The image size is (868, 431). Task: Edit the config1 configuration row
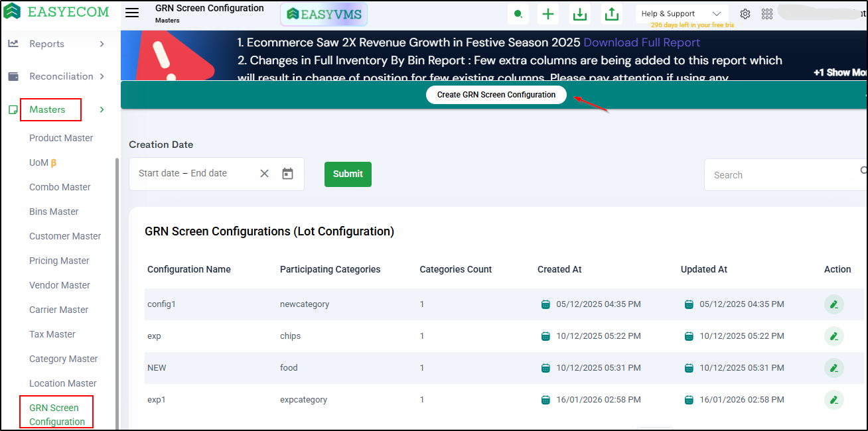pos(833,304)
